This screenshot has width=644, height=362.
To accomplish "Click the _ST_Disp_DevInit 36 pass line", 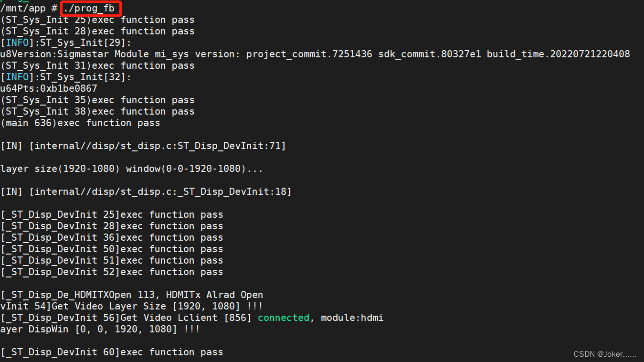I will 112,237.
